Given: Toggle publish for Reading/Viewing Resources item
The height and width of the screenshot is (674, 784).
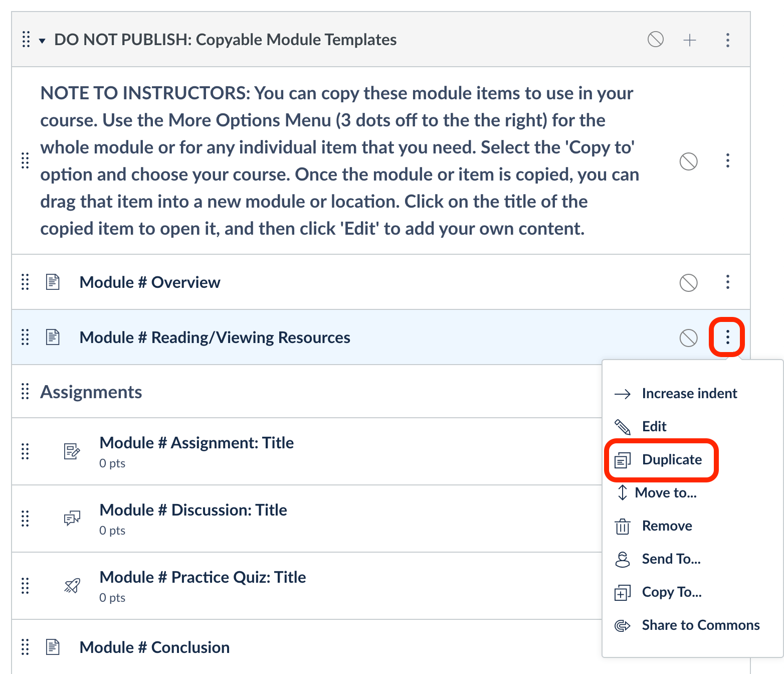Looking at the screenshot, I should (688, 338).
